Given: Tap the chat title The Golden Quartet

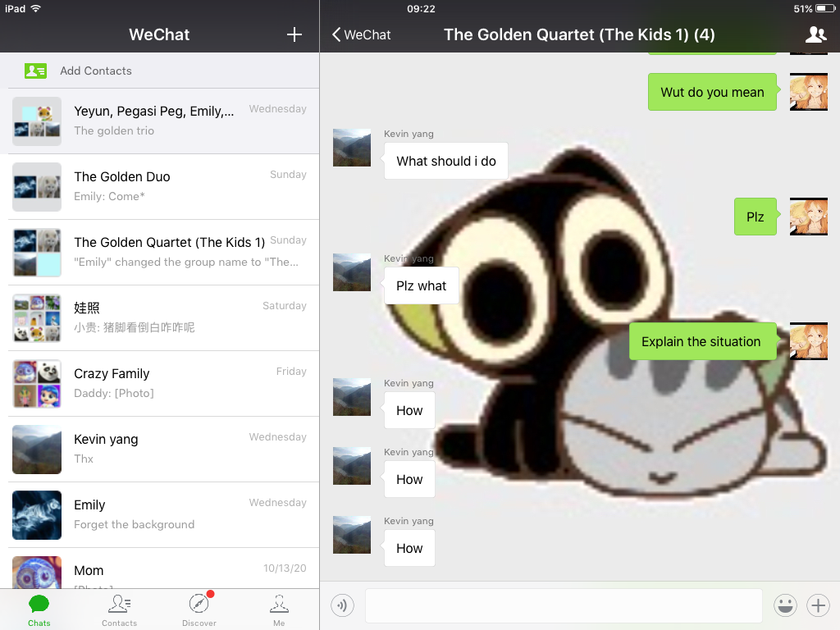Looking at the screenshot, I should (579, 34).
